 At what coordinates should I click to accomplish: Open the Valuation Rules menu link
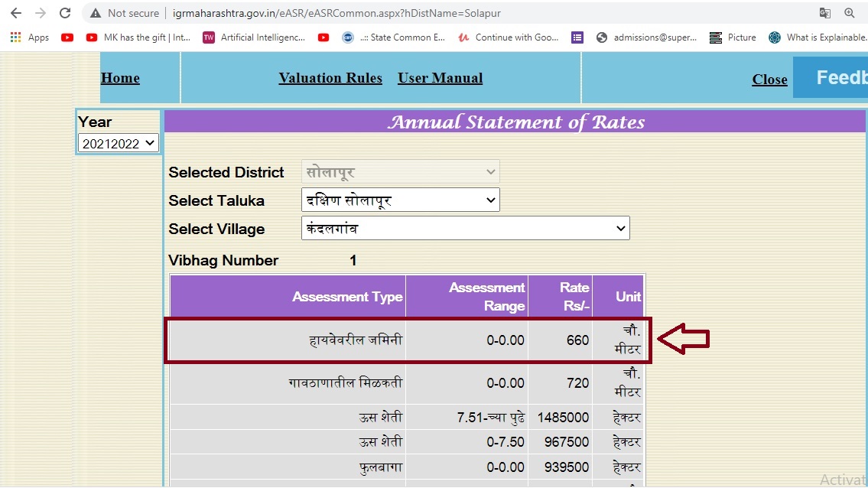point(330,78)
